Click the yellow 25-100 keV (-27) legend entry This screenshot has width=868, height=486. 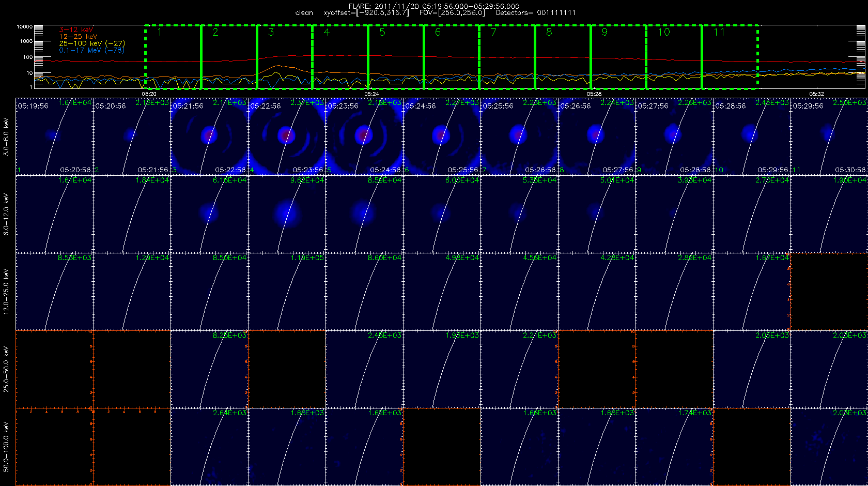(x=92, y=43)
